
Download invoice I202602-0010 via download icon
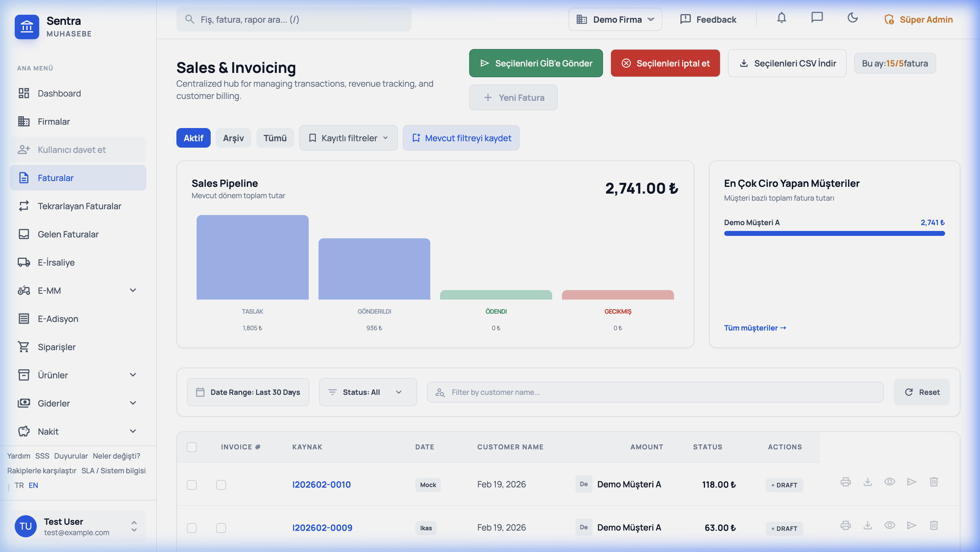[867, 482]
